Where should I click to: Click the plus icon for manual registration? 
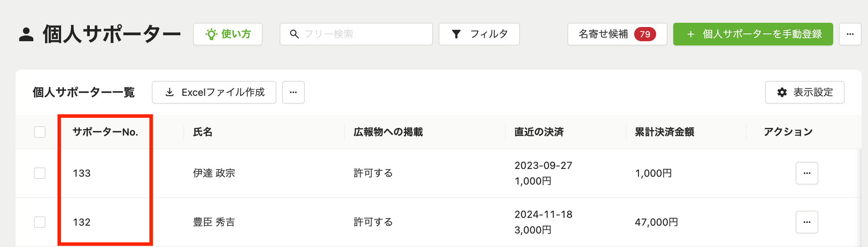point(690,34)
